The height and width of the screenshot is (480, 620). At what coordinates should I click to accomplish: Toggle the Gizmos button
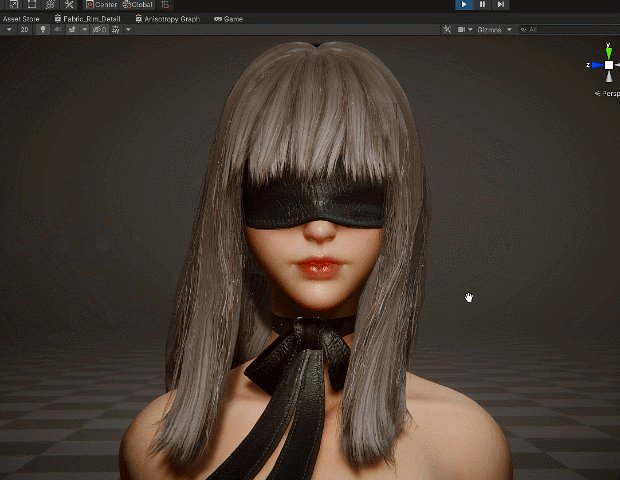489,30
